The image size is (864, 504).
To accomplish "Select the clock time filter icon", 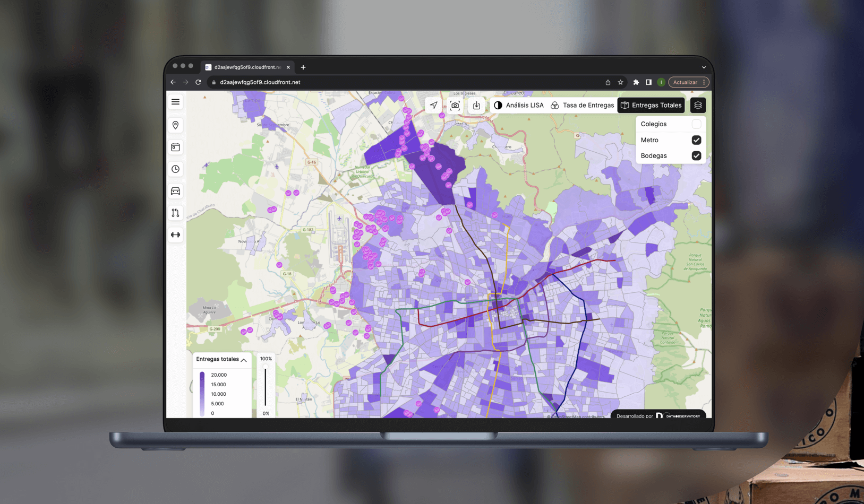I will click(x=175, y=169).
